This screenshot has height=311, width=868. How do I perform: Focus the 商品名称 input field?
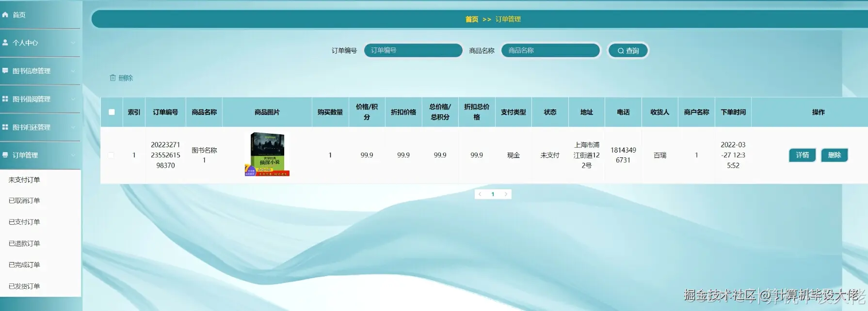click(550, 50)
